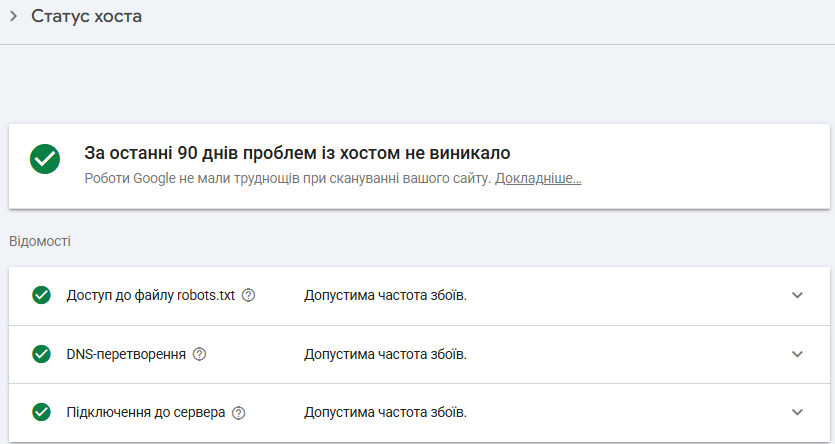
Task: Click the Відомості section label
Action: click(x=40, y=241)
